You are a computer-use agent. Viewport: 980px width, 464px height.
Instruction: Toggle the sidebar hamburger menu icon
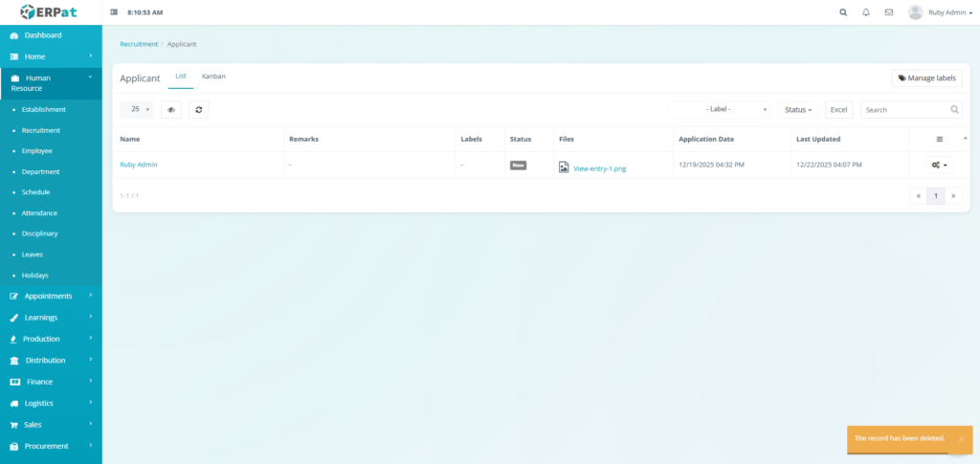(115, 12)
